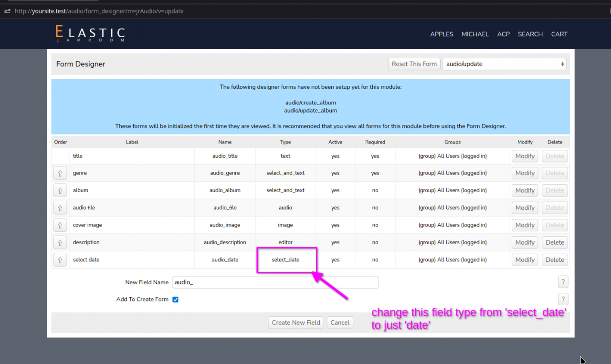Open help for New Field Name

tap(563, 282)
